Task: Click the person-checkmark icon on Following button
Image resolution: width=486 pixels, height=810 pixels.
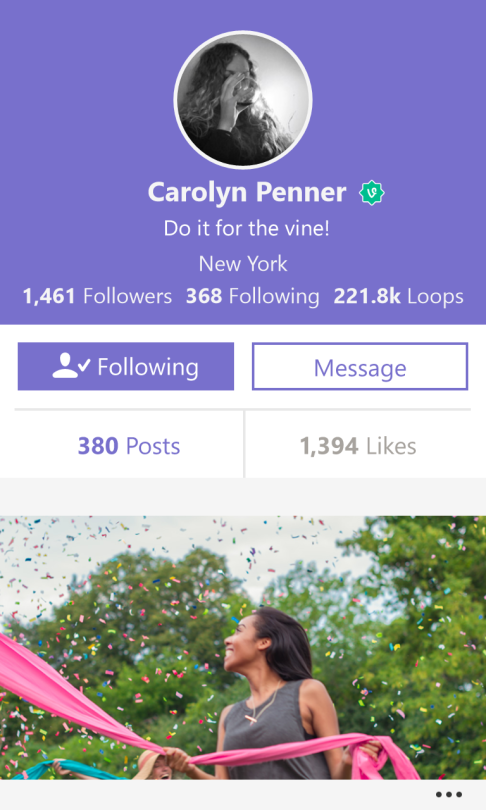Action: click(x=71, y=366)
